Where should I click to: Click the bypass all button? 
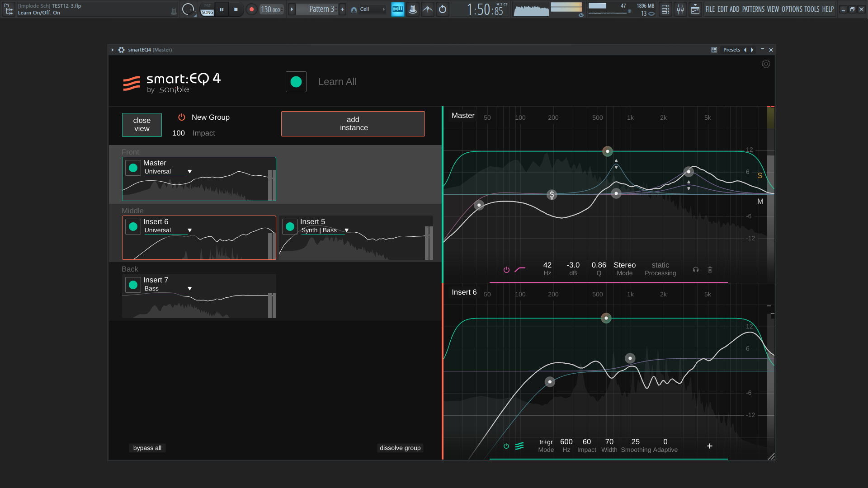pos(147,448)
